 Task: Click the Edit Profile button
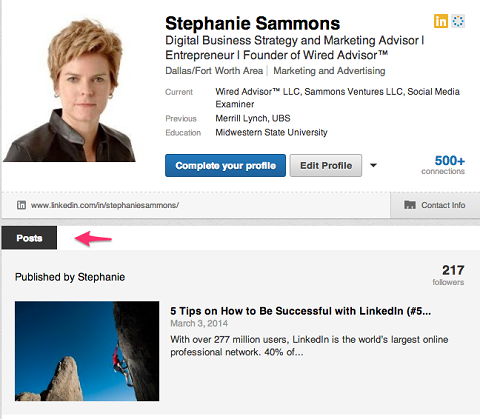coord(326,165)
